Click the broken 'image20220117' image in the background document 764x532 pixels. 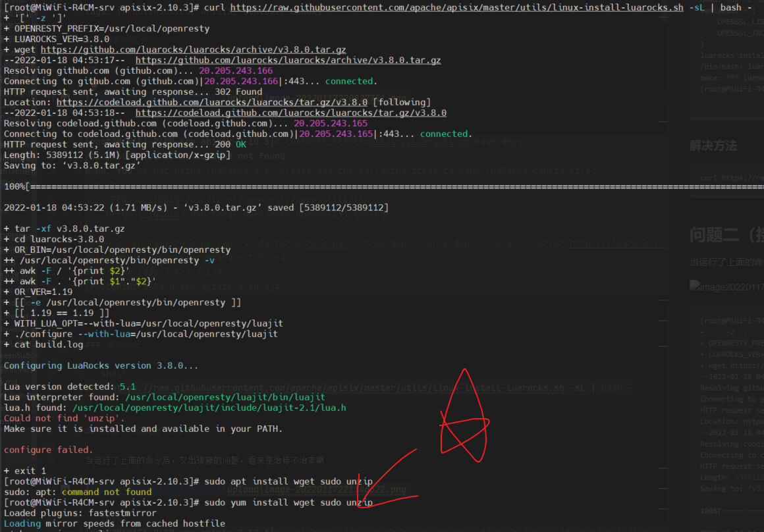pyautogui.click(x=726, y=286)
